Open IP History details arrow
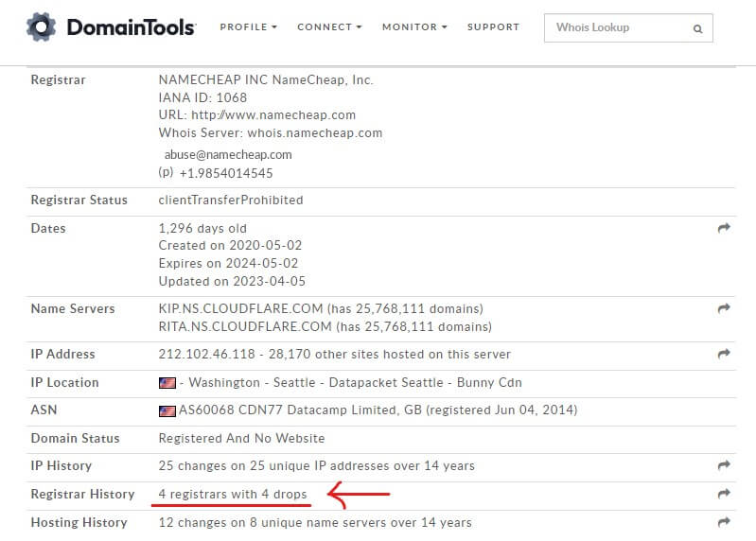Viewport: 756px width, 541px height. (724, 465)
